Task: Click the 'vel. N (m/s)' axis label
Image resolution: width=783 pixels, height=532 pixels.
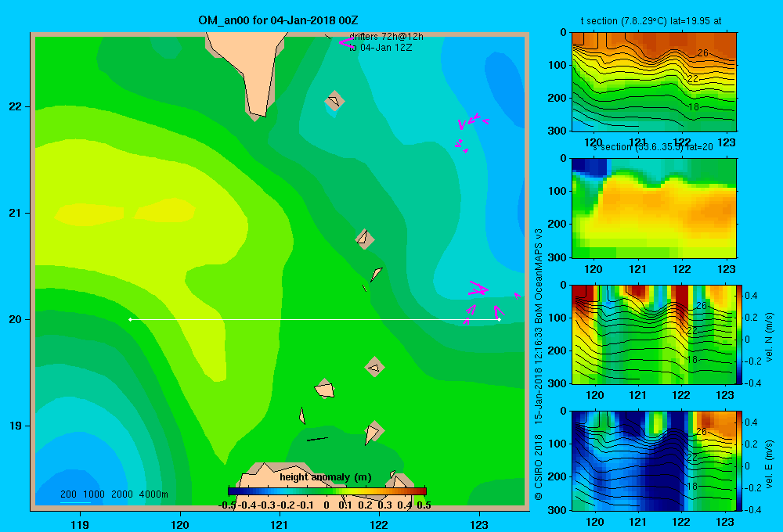Action: click(x=769, y=337)
